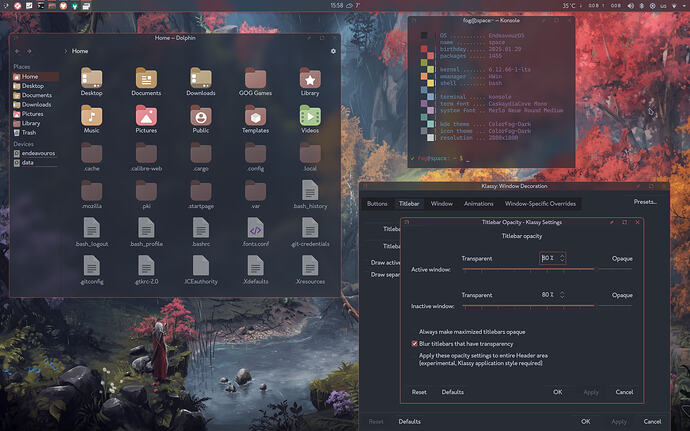This screenshot has width=690, height=431.
Task: Select the .gitconfig file
Action: (92, 270)
